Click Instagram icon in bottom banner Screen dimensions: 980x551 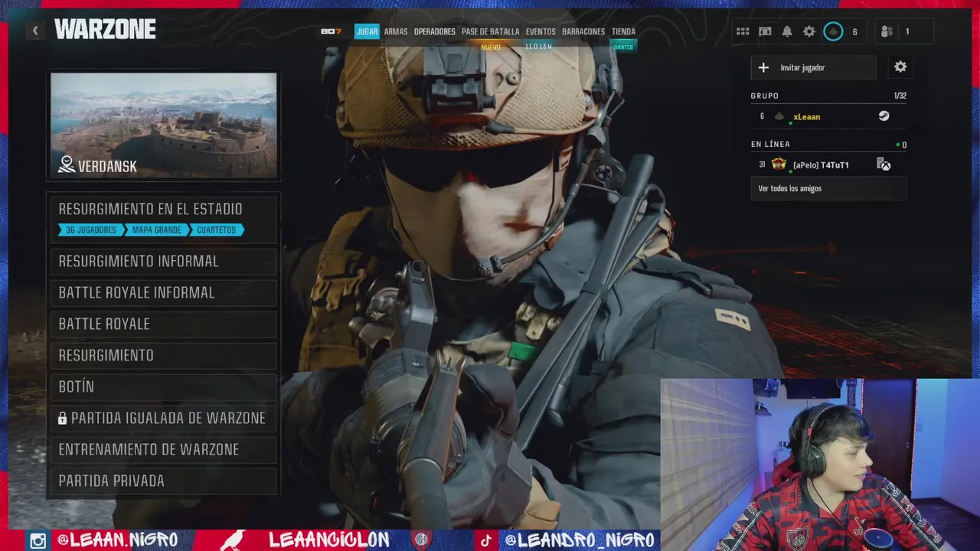38,540
